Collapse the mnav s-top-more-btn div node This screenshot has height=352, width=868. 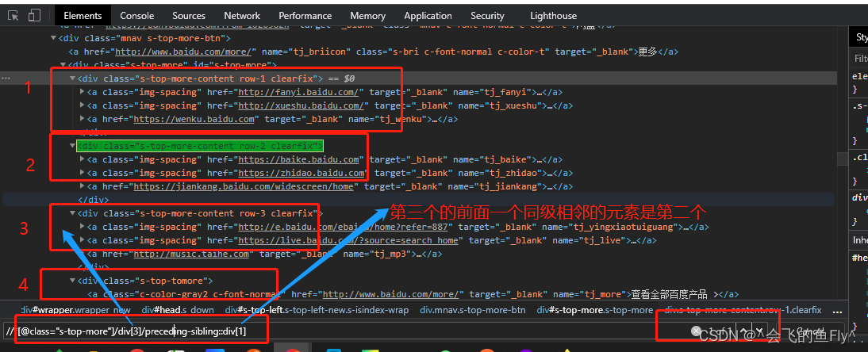click(x=54, y=38)
